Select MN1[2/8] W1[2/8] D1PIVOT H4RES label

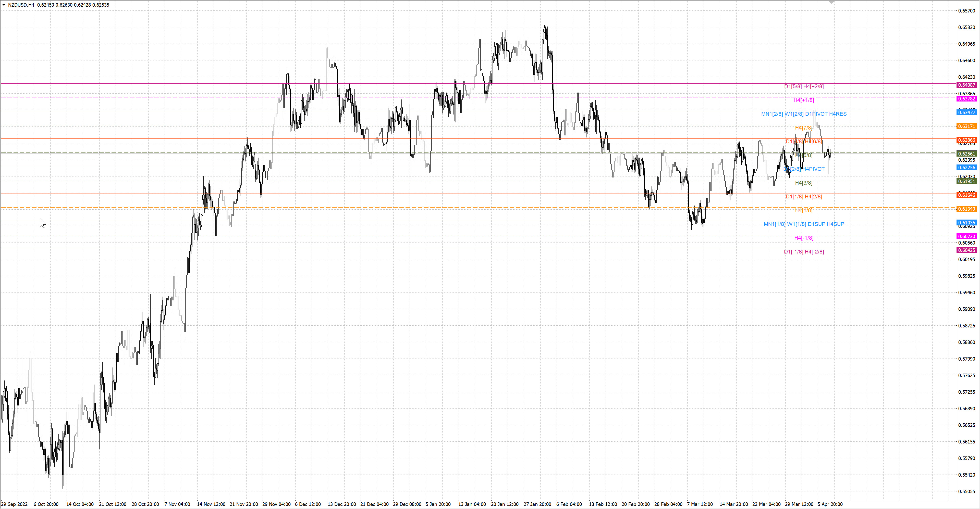(x=804, y=114)
